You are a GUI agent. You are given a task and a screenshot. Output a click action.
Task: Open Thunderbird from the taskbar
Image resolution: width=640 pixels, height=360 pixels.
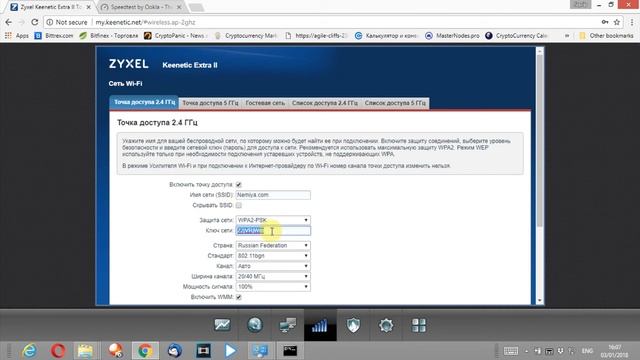click(x=174, y=351)
